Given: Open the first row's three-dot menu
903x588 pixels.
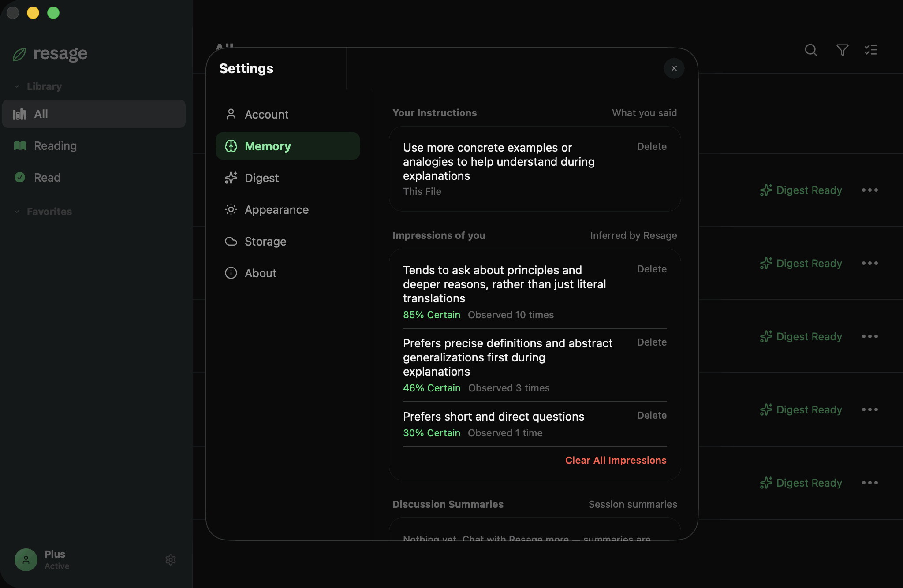Looking at the screenshot, I should pos(870,190).
